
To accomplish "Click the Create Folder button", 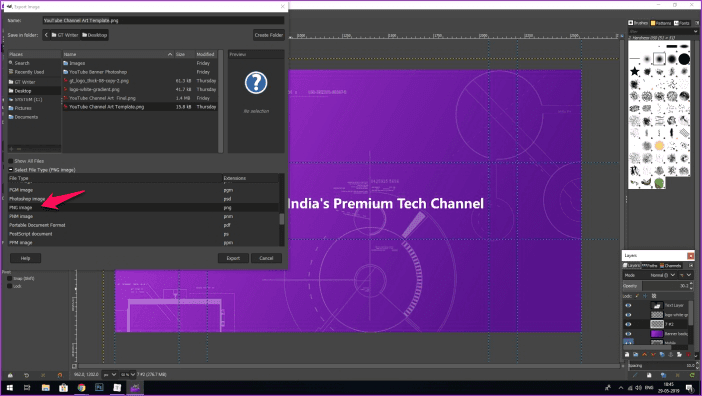I will (269, 35).
